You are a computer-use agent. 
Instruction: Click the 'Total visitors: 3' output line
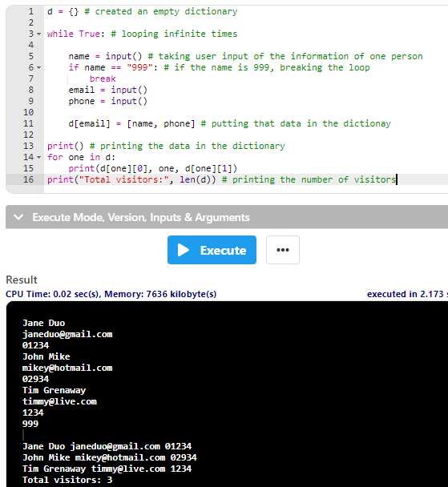(x=67, y=480)
